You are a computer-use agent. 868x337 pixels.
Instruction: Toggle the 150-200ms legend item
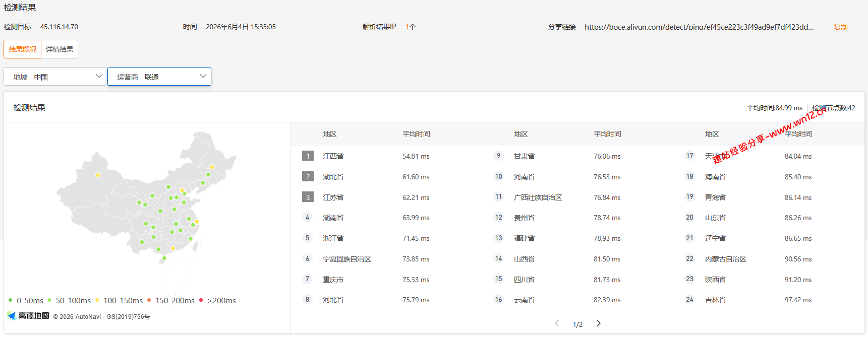pyautogui.click(x=170, y=301)
